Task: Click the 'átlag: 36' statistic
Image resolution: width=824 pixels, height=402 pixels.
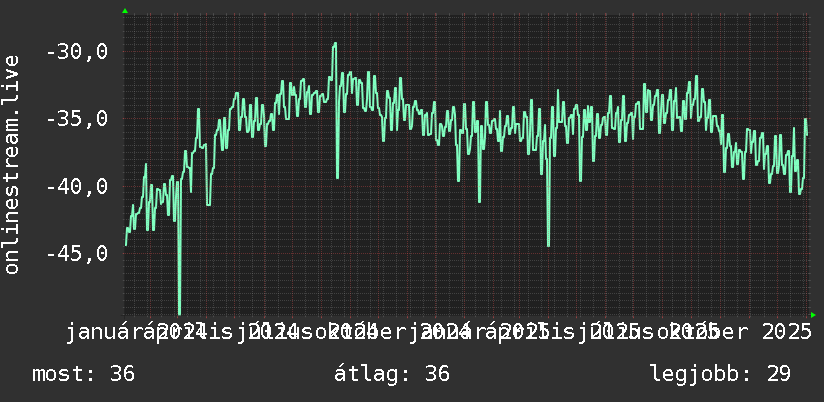Action: point(392,374)
